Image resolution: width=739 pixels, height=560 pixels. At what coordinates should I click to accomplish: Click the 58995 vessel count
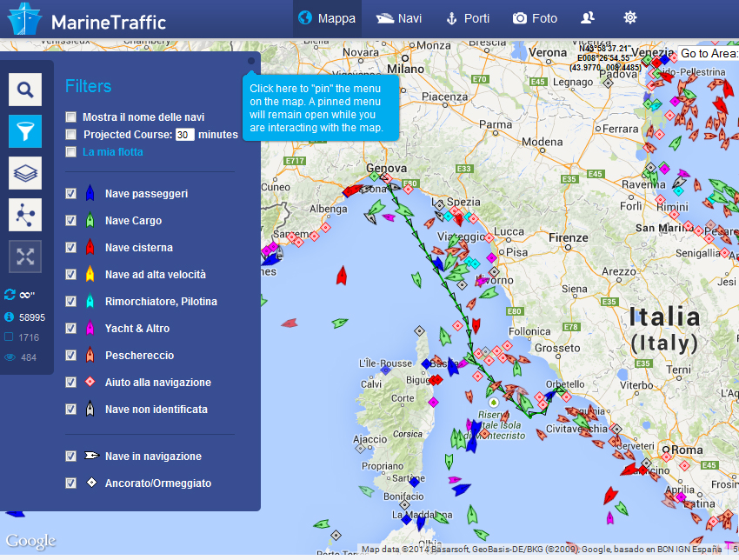[32, 317]
